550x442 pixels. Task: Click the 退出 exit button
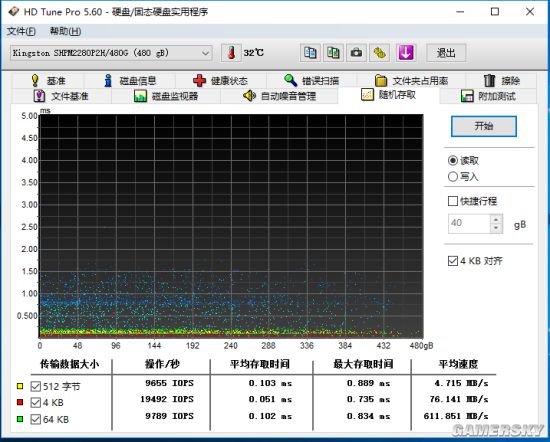coord(446,53)
